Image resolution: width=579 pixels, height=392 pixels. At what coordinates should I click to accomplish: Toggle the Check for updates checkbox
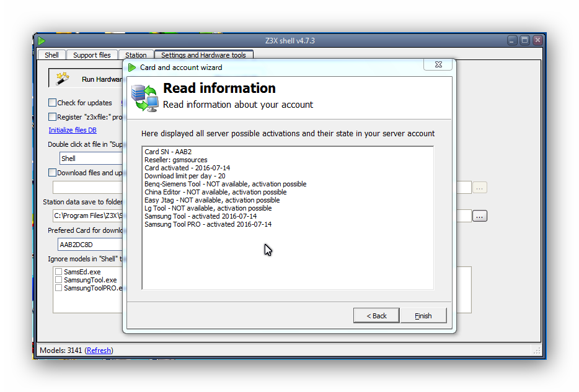(x=53, y=103)
